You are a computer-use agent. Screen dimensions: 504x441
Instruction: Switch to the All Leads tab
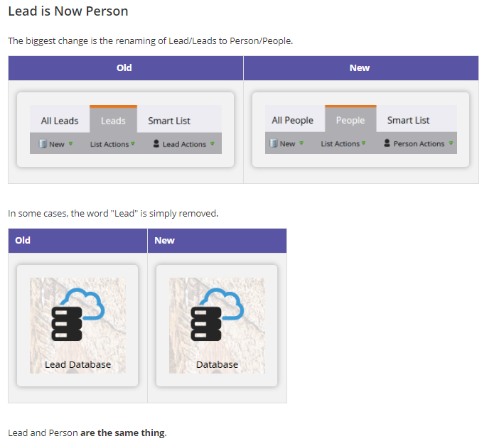[60, 121]
